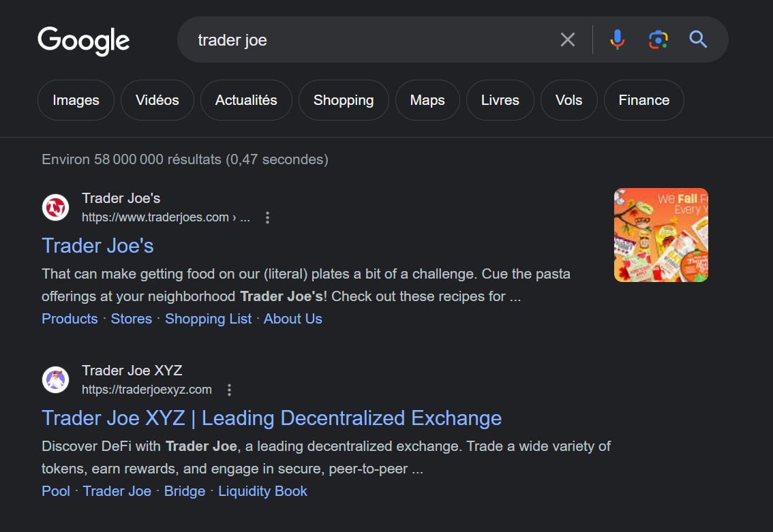Click the search magnifier icon
Viewport: 773px width, 532px height.
(698, 39)
